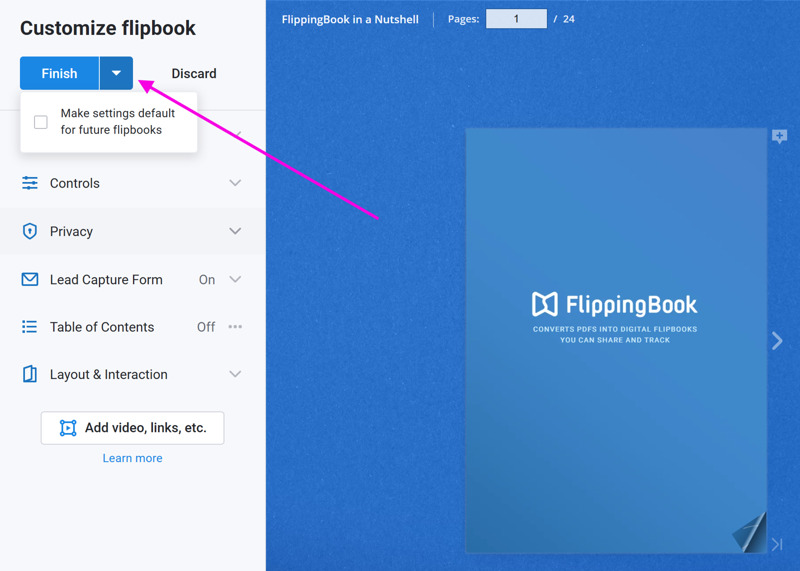The height and width of the screenshot is (571, 800).
Task: Check Make settings default for future flipbooks
Action: 41,122
